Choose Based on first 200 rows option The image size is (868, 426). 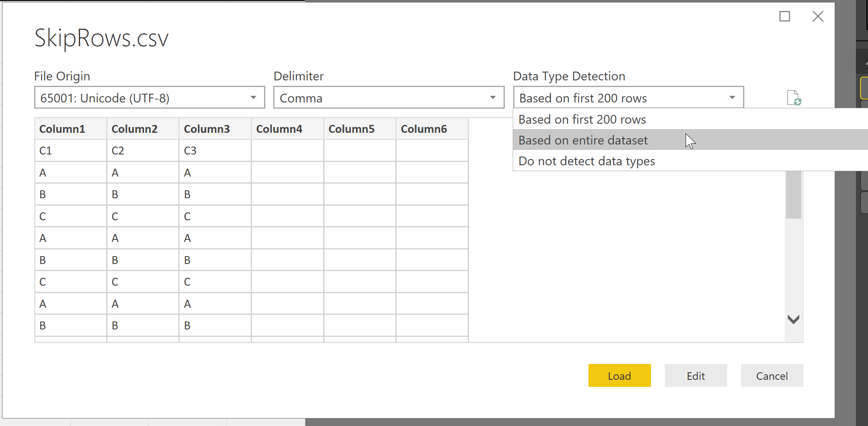pos(690,120)
